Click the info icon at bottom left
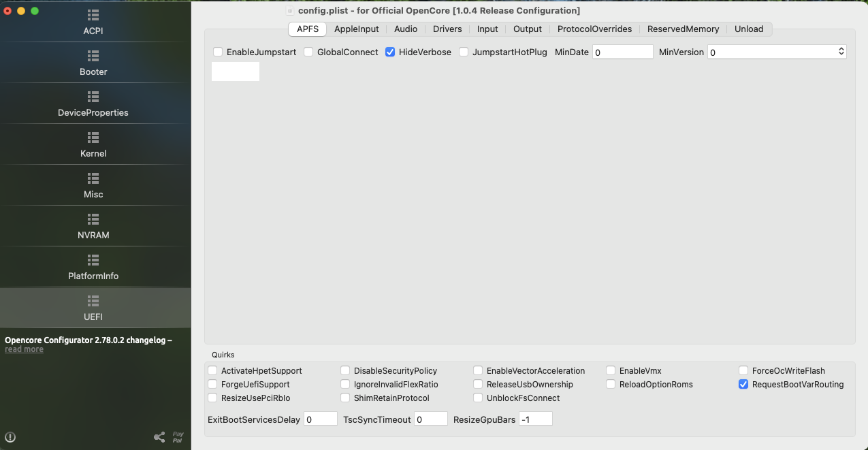 click(x=11, y=437)
